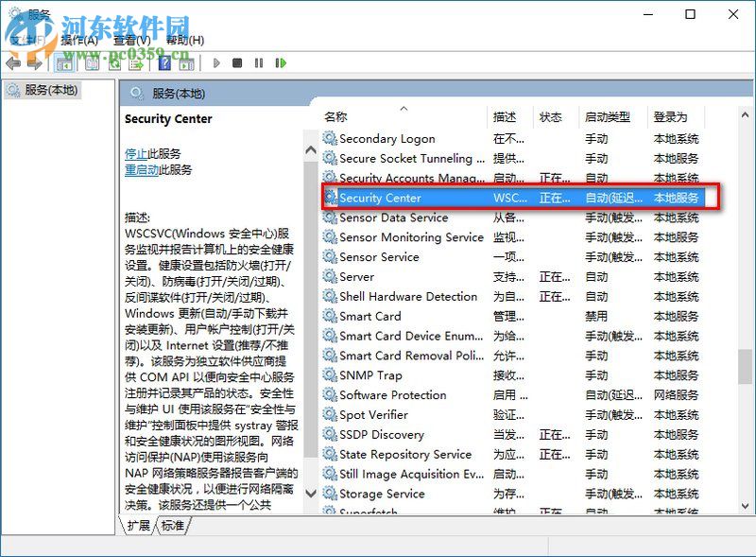Click the Export List icon
Screen dimensions: 756x557
pos(134,63)
